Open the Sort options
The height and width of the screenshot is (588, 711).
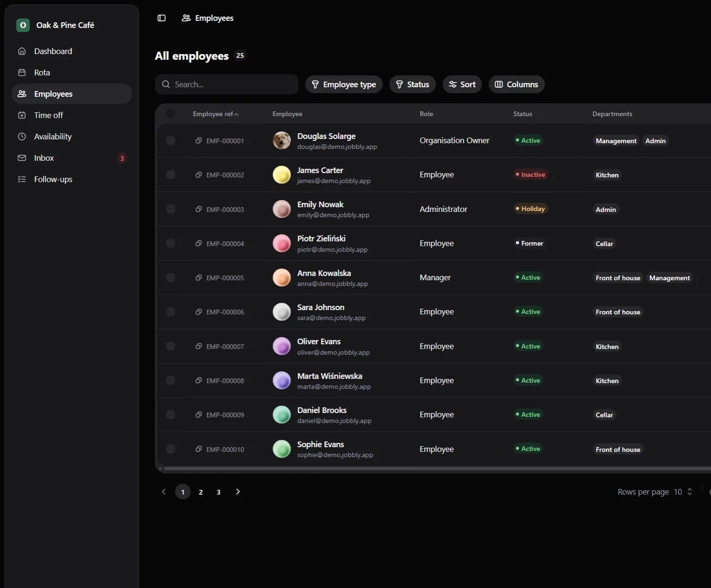462,84
